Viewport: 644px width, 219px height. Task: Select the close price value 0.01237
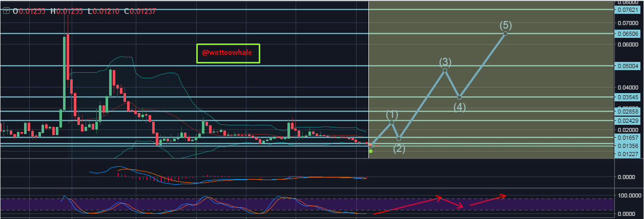pyautogui.click(x=143, y=11)
